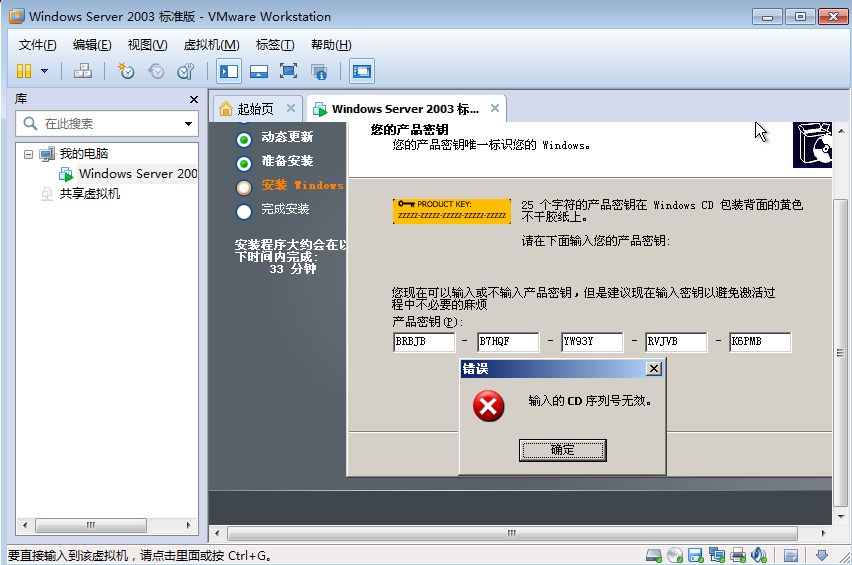Click the library panel scroll-right arrow
Viewport: 852px width, 565px height.
(189, 525)
